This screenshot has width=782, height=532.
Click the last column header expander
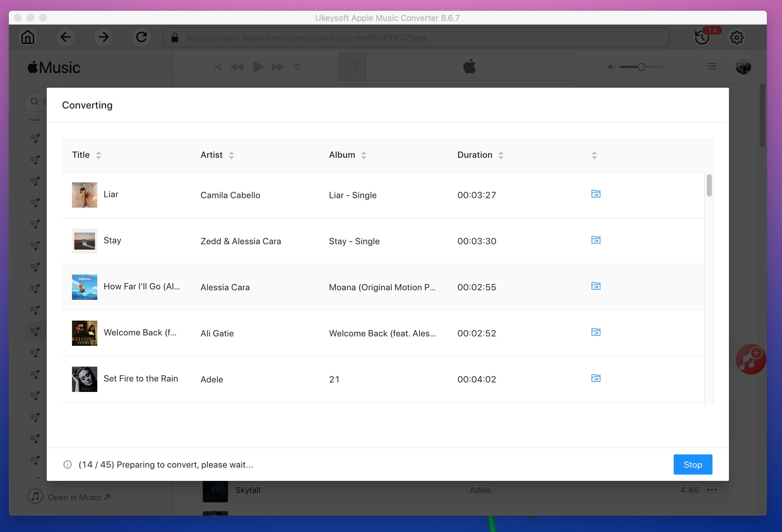click(594, 155)
